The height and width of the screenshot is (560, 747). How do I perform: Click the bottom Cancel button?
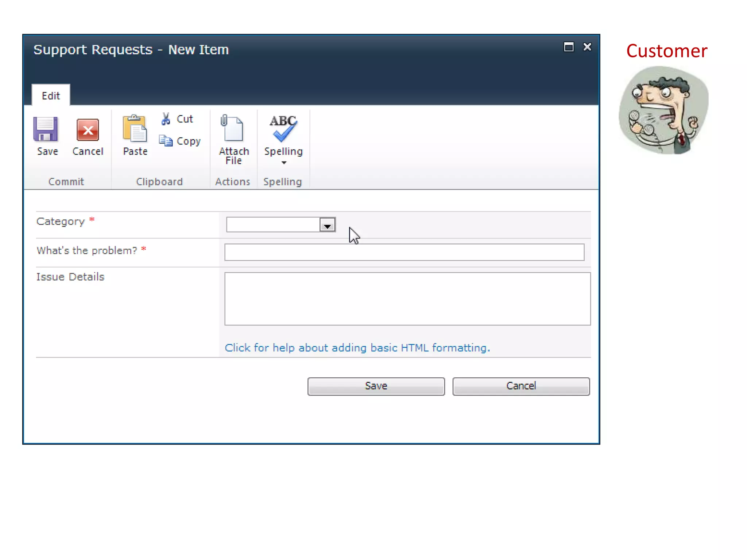click(521, 386)
